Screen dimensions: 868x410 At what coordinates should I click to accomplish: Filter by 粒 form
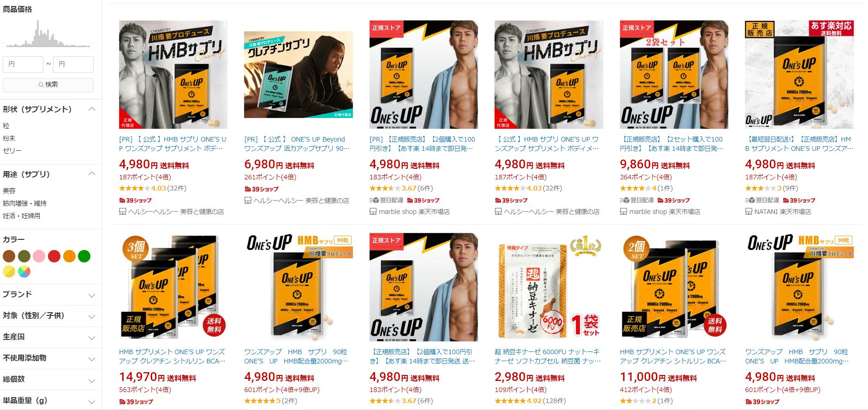pyautogui.click(x=6, y=126)
